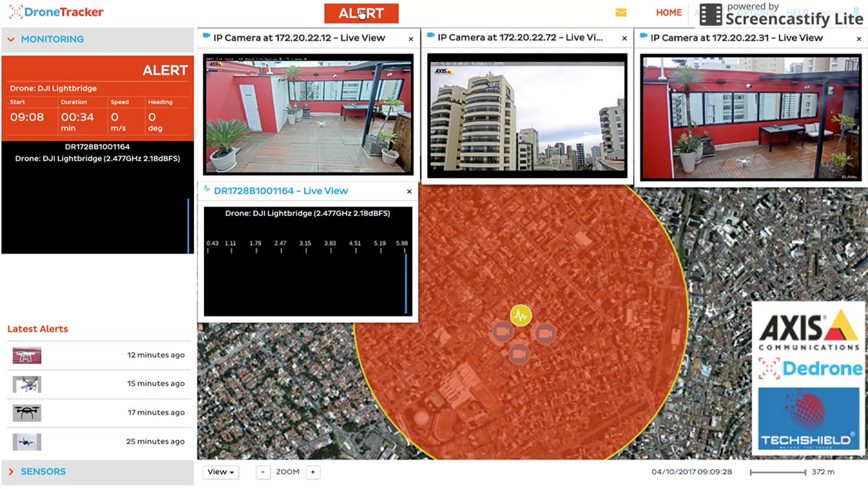Close the DR1728B1001164 live view panel
Viewport: 868px width, 490px height.
[409, 192]
